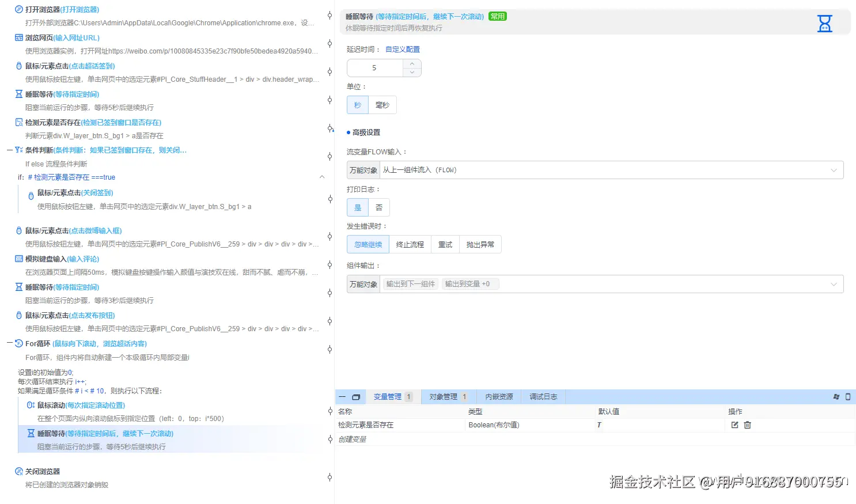
Task: Click the Boolean(布尔值) type cell
Action: (x=494, y=425)
